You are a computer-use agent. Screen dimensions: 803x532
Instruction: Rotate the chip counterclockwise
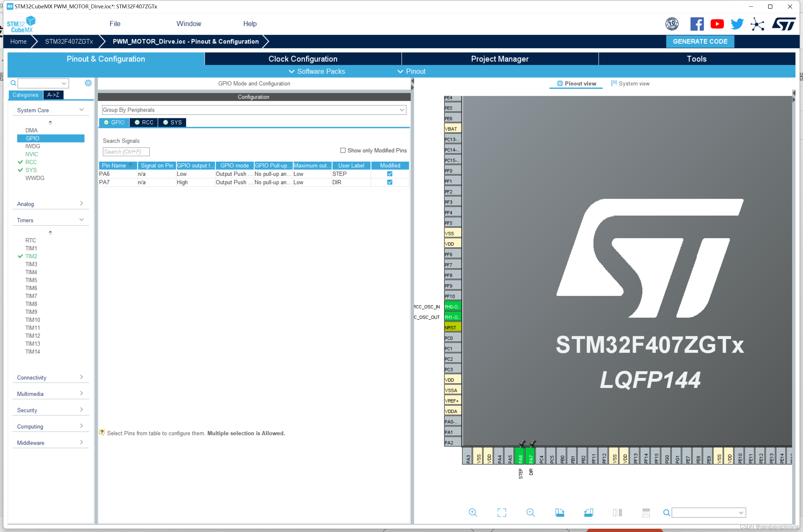pyautogui.click(x=589, y=513)
